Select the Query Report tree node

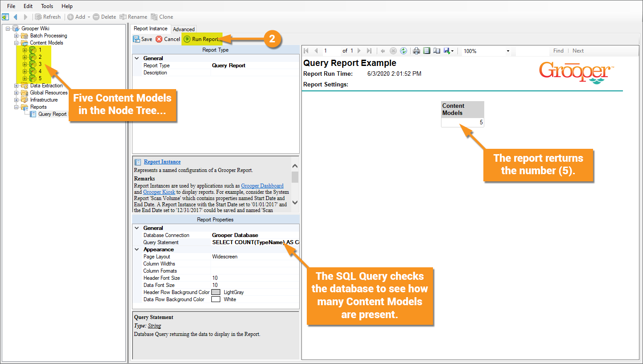tap(52, 114)
